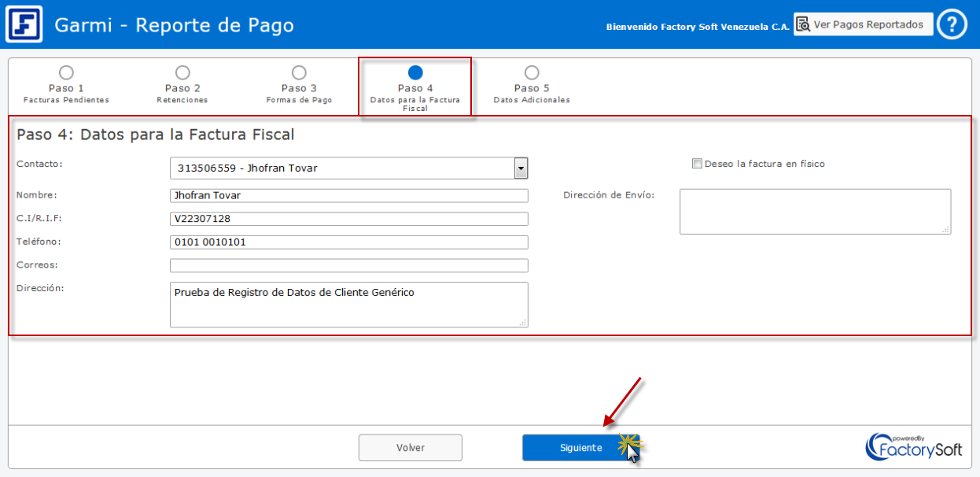Image resolution: width=980 pixels, height=477 pixels.
Task: Click the FactorySoft powered-by logo
Action: [914, 446]
